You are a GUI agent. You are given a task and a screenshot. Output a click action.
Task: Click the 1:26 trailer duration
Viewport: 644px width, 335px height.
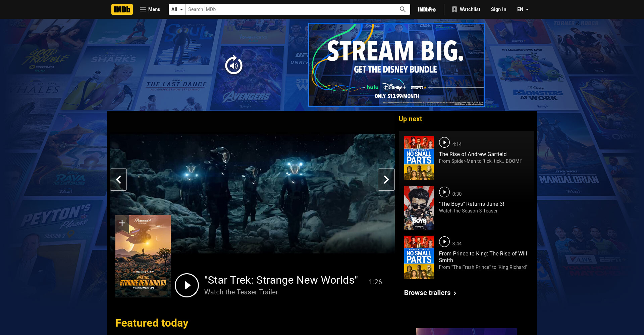pos(375,282)
